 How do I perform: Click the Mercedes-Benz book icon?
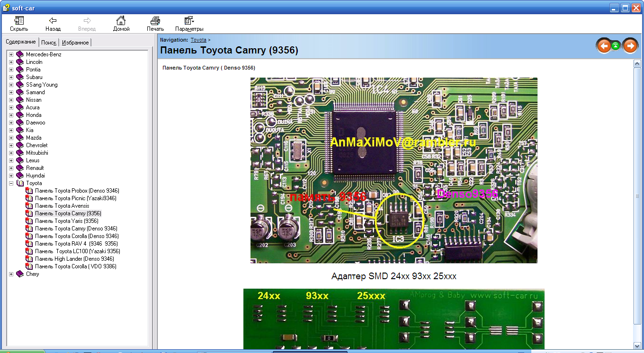[x=20, y=54]
